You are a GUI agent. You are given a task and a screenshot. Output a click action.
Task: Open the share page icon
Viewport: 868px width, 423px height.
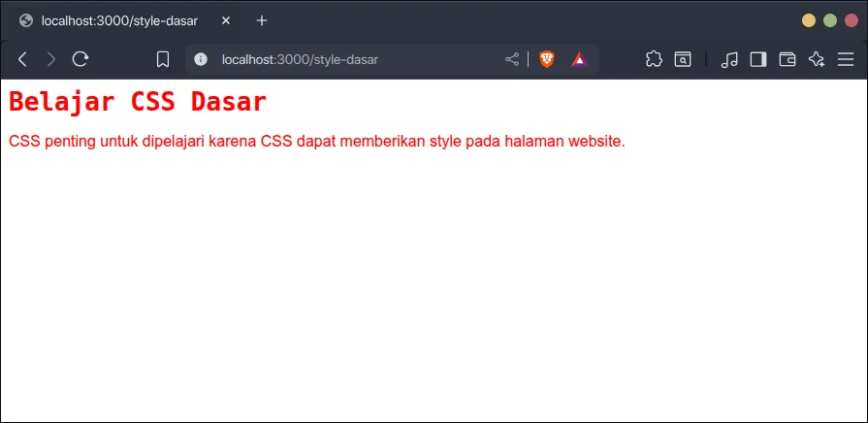512,59
